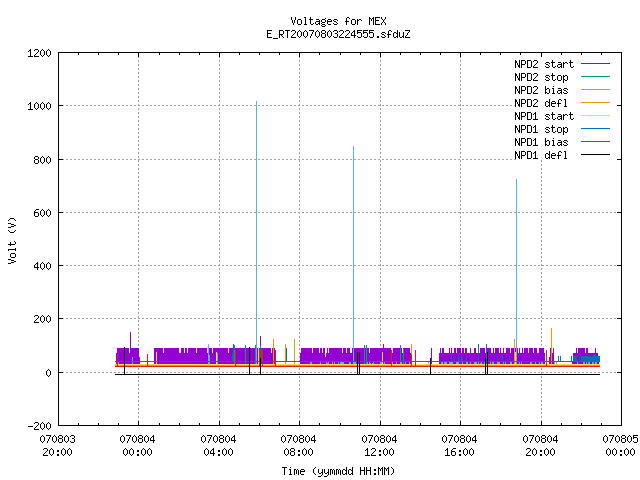Click the orange NPD2 defl legend line
The width and height of the screenshot is (640, 480).
[x=596, y=103]
